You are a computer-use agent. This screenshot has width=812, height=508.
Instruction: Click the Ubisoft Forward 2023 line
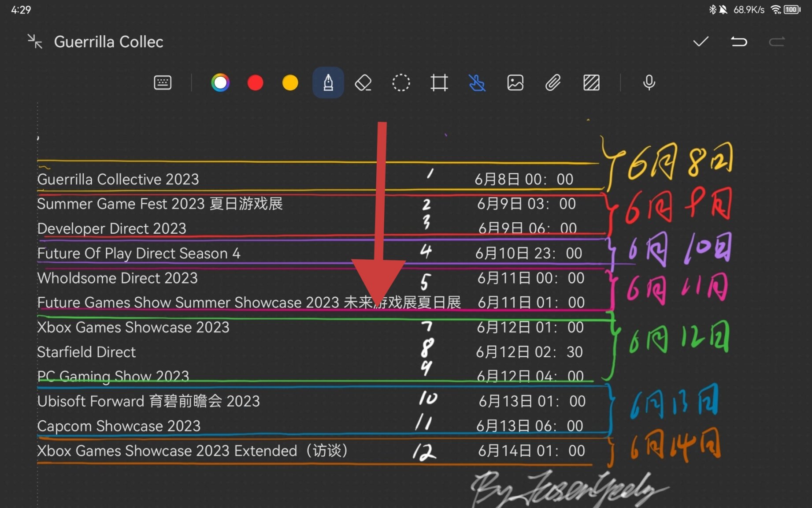tap(148, 401)
